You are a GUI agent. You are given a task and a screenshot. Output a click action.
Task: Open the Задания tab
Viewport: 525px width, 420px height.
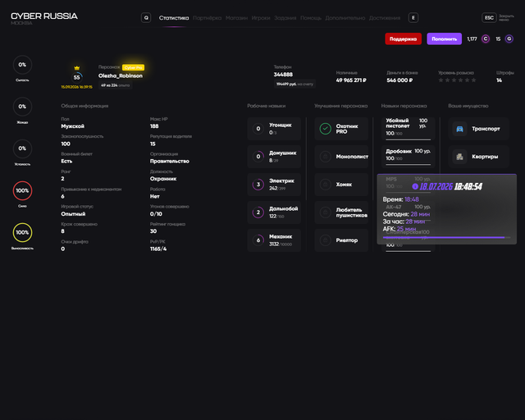285,18
